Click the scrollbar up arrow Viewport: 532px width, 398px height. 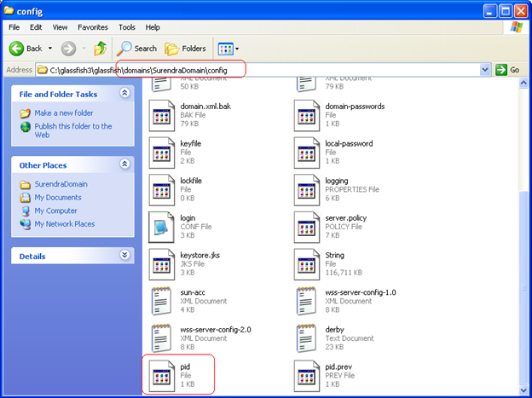click(523, 83)
